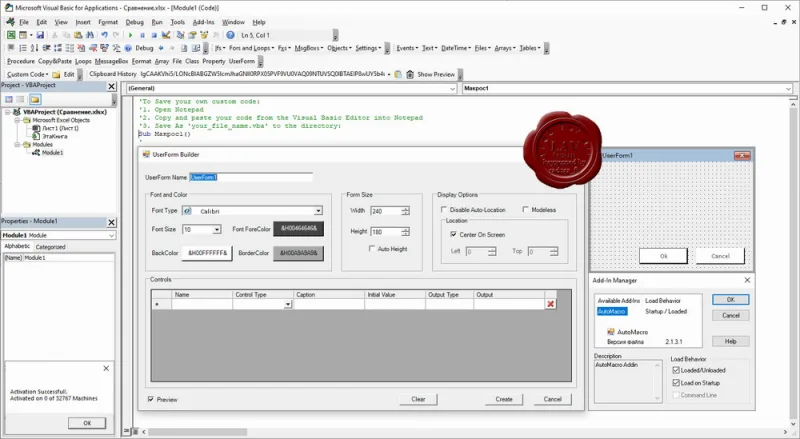The width and height of the screenshot is (800, 439).
Task: Click the View Microsoft Excel icon
Action: (x=11, y=35)
